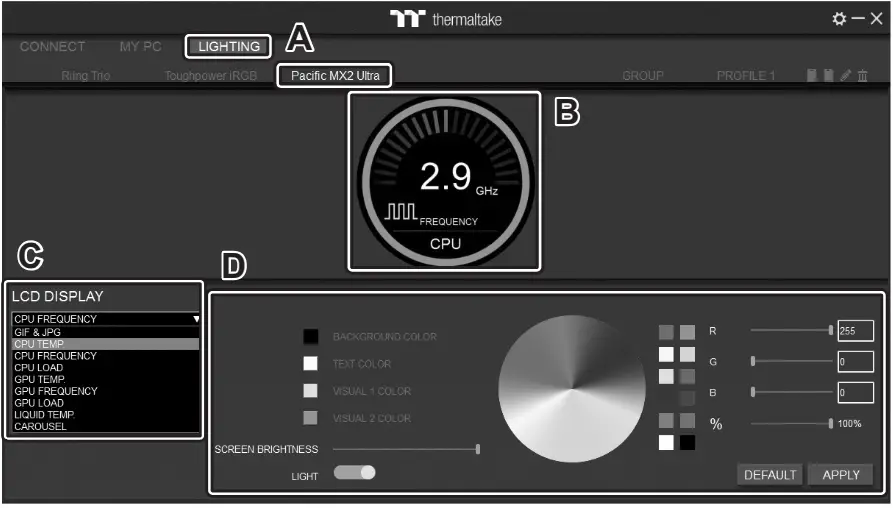The image size is (893, 508).
Task: Open the settings gear icon
Action: (x=839, y=19)
